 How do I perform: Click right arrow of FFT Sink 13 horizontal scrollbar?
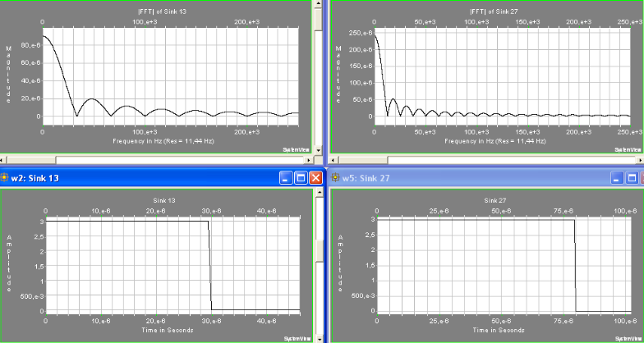coord(310,159)
